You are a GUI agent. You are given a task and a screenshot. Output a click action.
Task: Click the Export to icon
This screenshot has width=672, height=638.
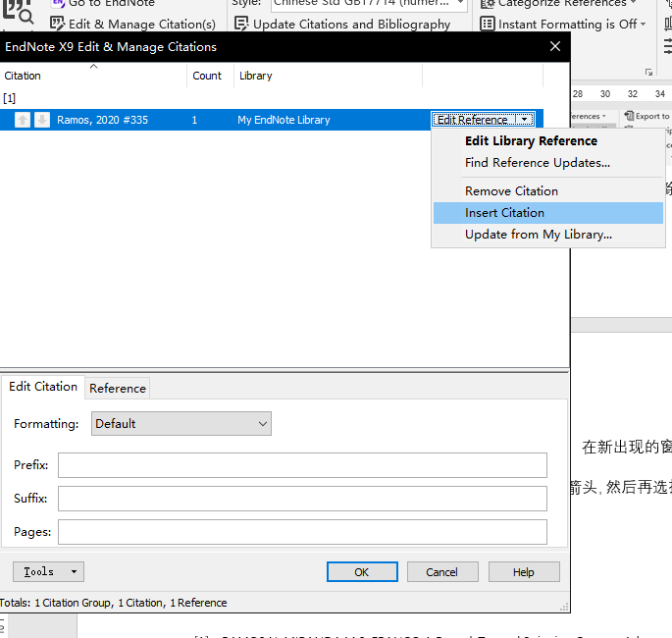pos(629,116)
